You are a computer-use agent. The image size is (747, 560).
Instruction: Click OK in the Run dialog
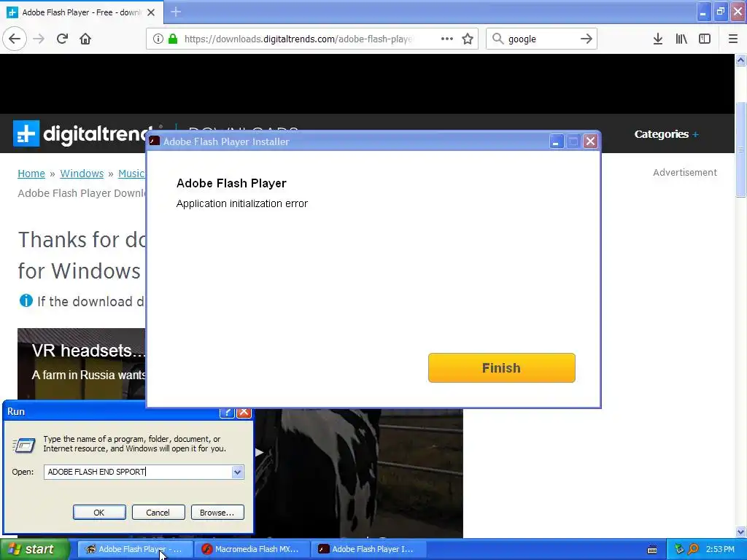tap(99, 513)
